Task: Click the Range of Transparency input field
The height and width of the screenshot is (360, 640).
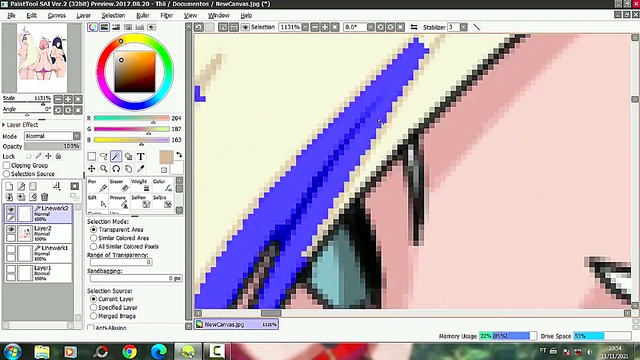Action: pos(121,262)
